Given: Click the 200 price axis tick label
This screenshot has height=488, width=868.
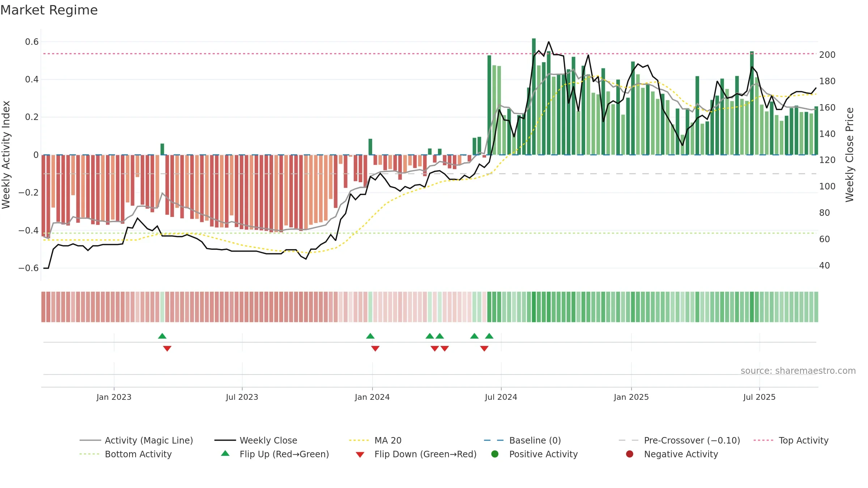Looking at the screenshot, I should click(x=827, y=55).
